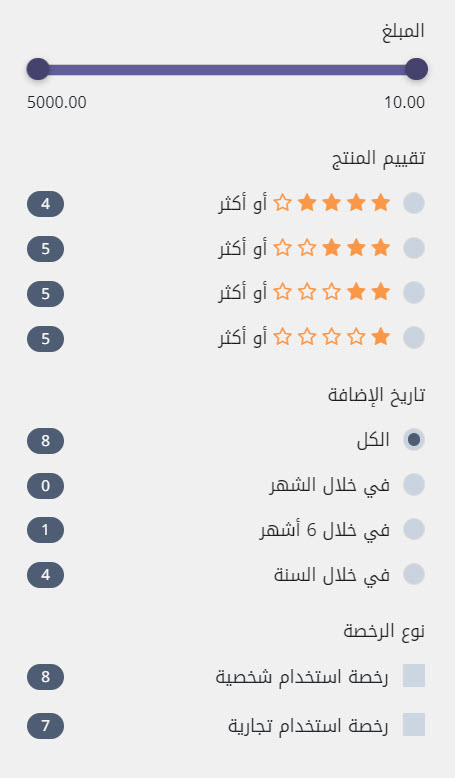
Task: Choose the الكل date filter radio
Action: [413, 440]
